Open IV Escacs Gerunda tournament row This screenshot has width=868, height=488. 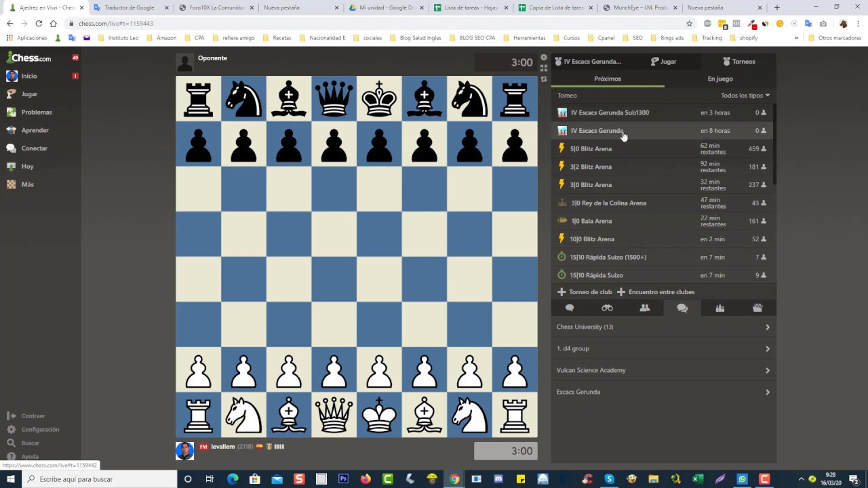click(x=662, y=130)
